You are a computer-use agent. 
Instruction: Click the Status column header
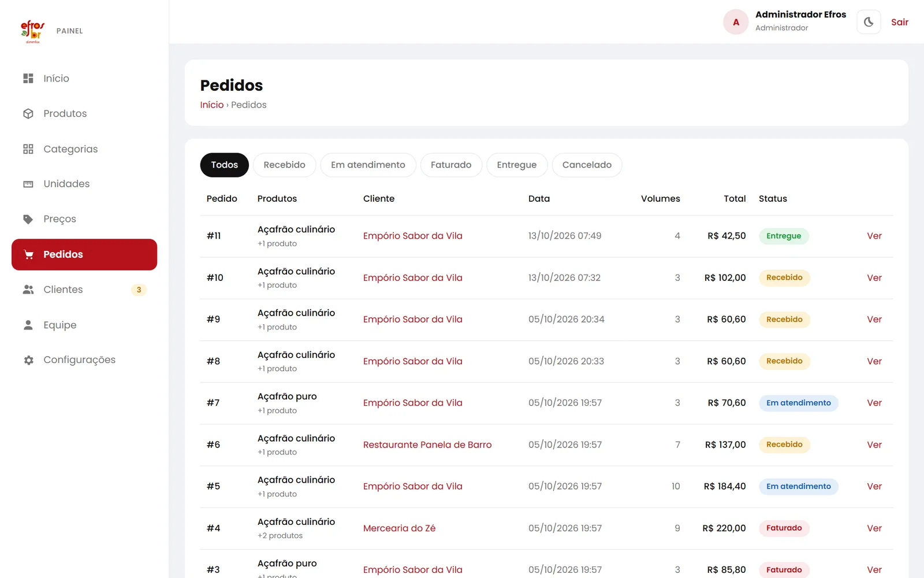(773, 198)
